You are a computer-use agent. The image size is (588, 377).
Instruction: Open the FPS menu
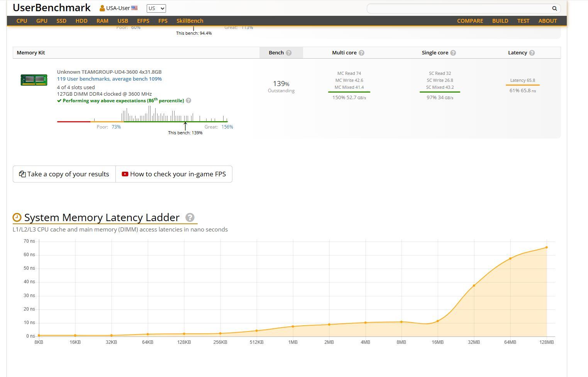coord(163,21)
